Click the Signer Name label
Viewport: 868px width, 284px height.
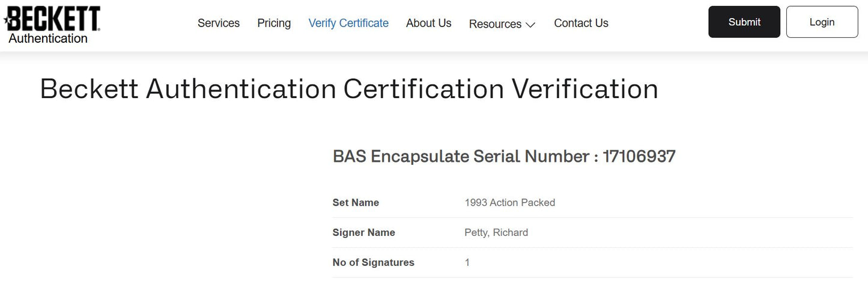(x=364, y=233)
